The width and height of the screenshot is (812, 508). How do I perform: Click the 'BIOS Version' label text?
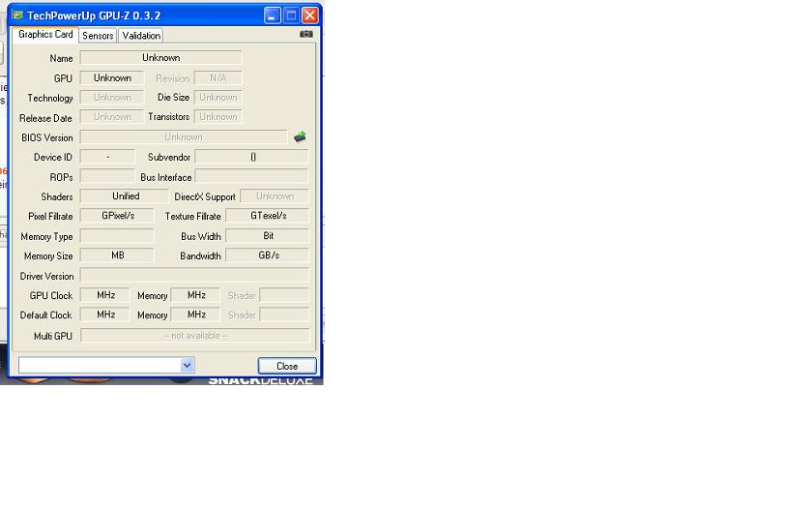click(47, 137)
